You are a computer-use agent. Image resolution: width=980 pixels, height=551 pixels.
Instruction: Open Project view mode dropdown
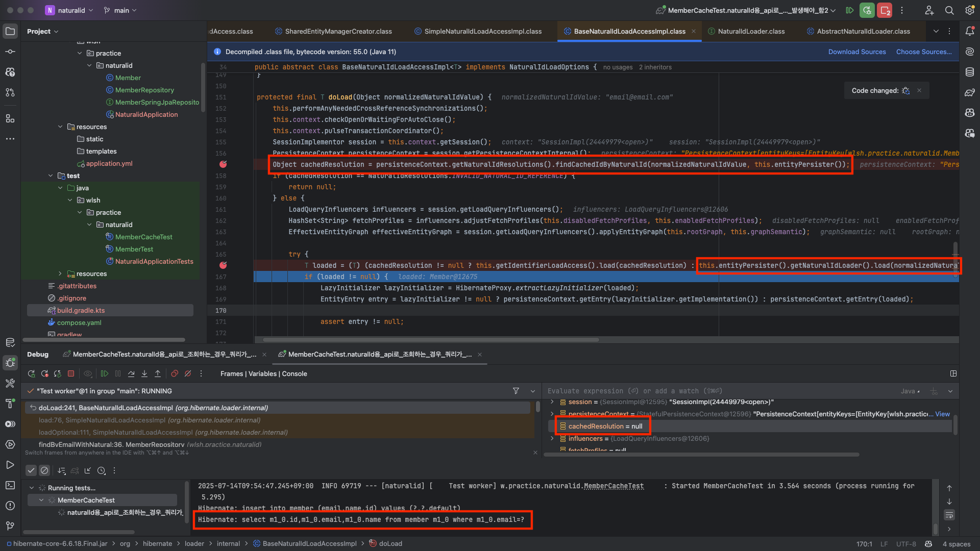(x=43, y=32)
